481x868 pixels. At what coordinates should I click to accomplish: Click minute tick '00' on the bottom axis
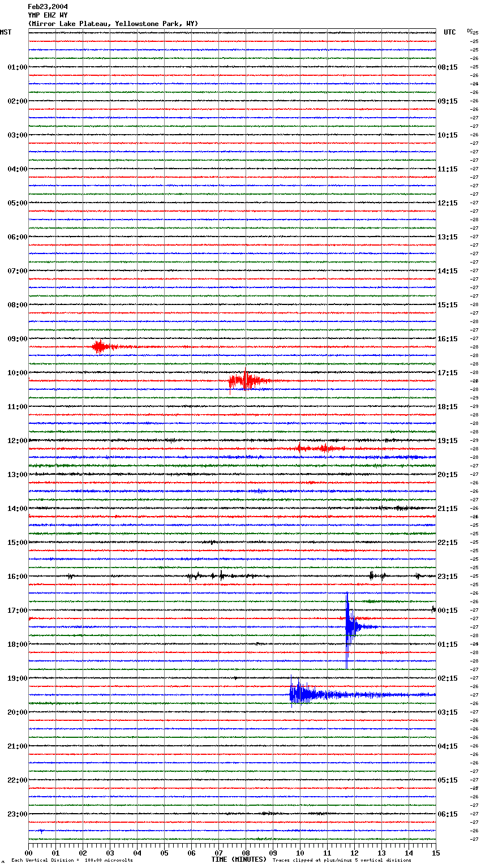click(x=28, y=853)
